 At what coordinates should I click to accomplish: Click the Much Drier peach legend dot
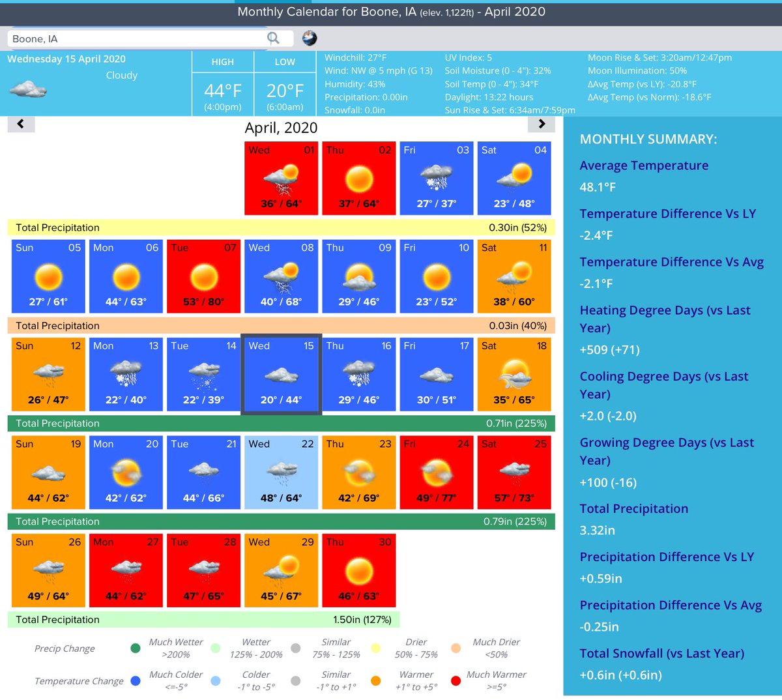456,648
